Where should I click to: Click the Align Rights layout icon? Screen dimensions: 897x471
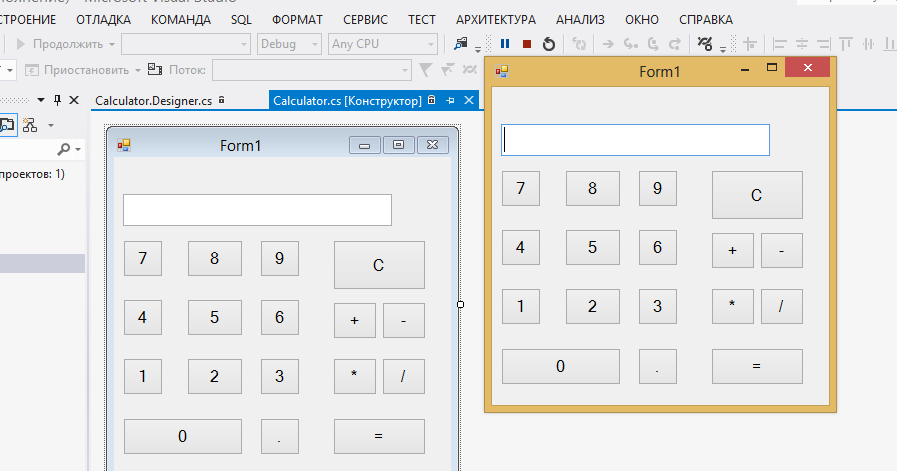coord(824,43)
